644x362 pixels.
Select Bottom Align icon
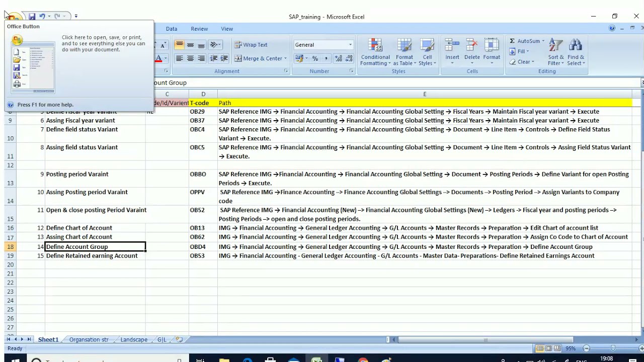201,45
